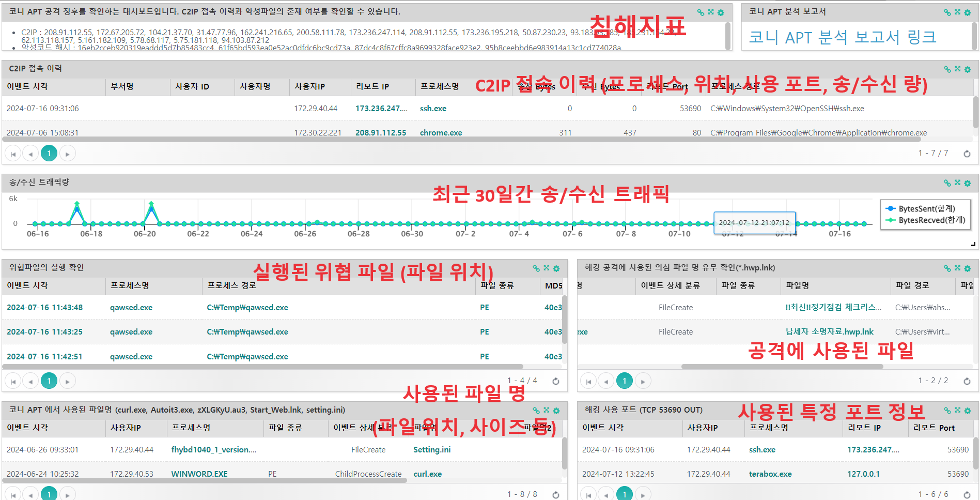This screenshot has width=980, height=500.
Task: Go to next page in 위협파일의 실행 확인 pager
Action: (x=68, y=381)
